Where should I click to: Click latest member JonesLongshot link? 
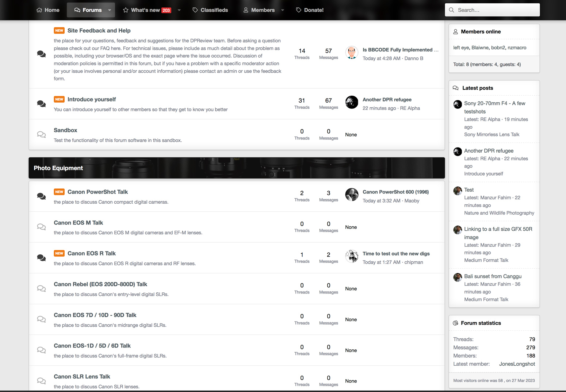click(x=517, y=364)
